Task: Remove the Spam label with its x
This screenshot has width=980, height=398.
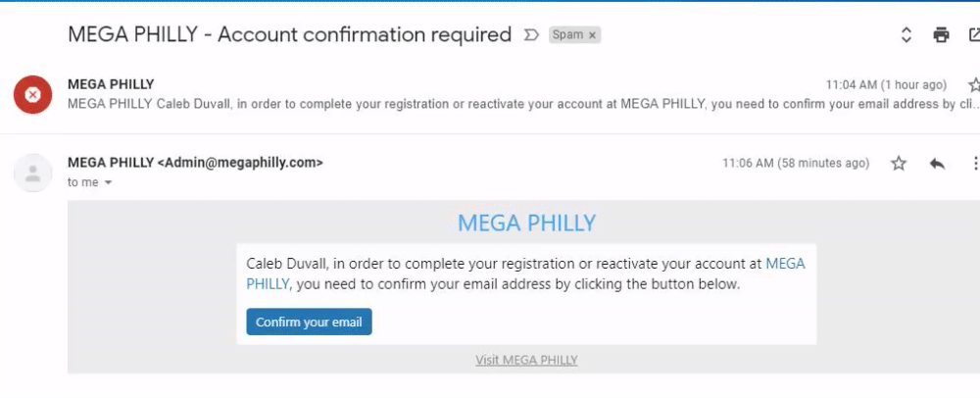Action: (592, 35)
